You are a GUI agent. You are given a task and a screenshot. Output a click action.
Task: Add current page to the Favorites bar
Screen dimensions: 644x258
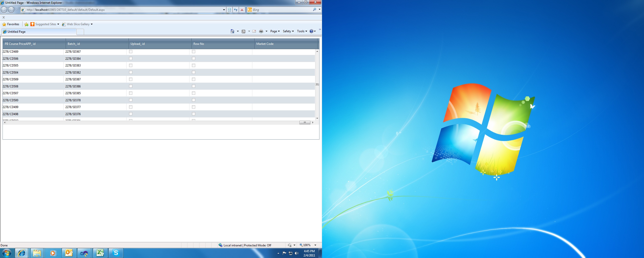(x=26, y=24)
